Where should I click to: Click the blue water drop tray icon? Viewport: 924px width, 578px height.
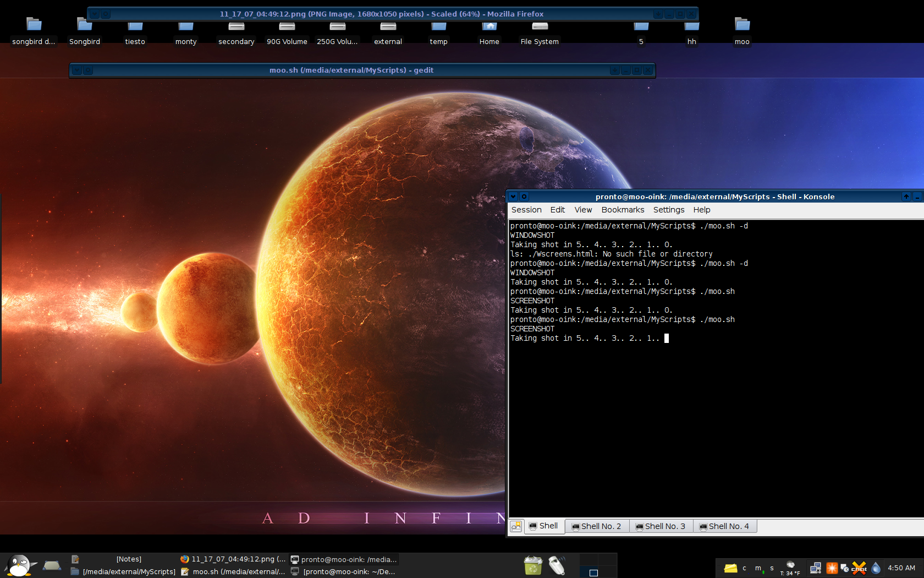[x=876, y=568]
